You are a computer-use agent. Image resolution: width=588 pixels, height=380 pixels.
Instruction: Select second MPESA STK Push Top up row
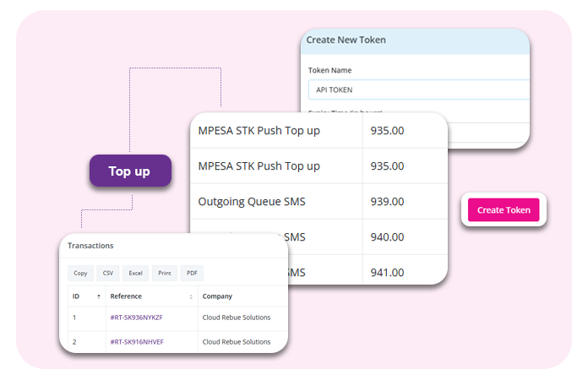pyautogui.click(x=319, y=166)
